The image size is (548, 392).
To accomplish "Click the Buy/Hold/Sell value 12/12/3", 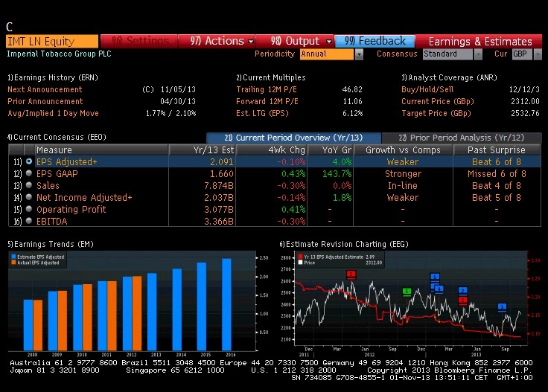I will coord(524,89).
